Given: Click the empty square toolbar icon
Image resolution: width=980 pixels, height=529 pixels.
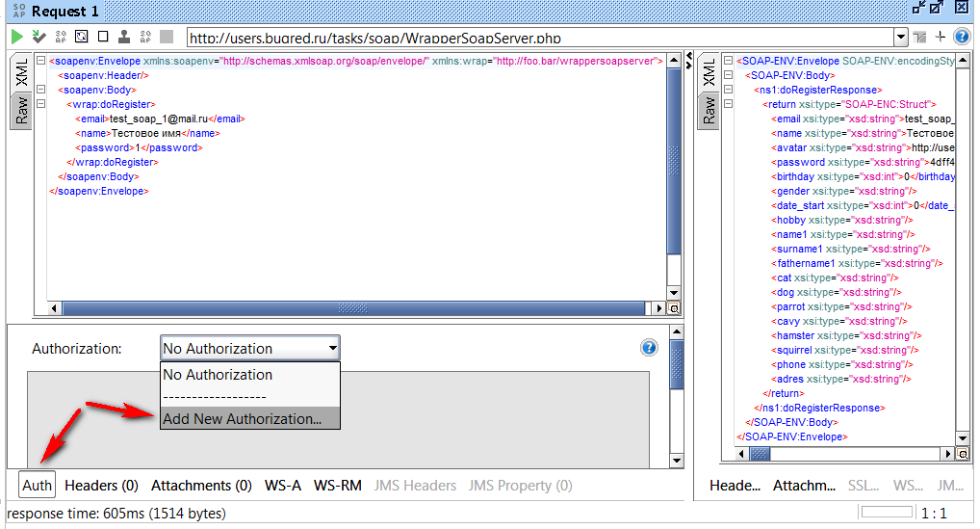Looking at the screenshot, I should [103, 37].
